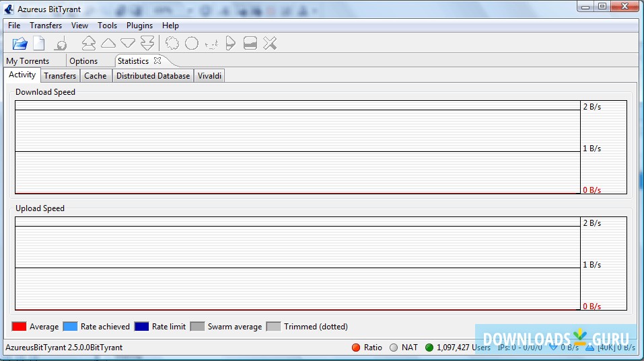Click the green Users status indicator
The height and width of the screenshot is (361, 644).
pyautogui.click(x=429, y=348)
